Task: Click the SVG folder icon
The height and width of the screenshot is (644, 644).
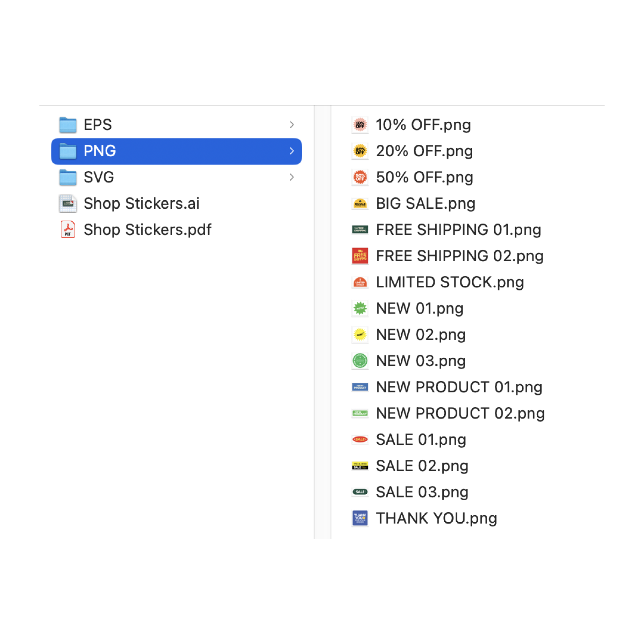Action: point(68,177)
